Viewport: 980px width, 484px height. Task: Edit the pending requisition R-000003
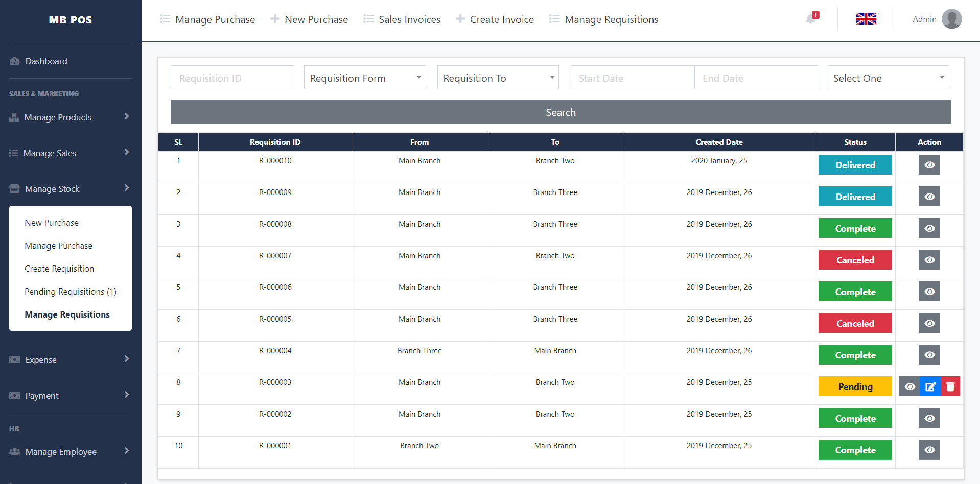pyautogui.click(x=930, y=386)
